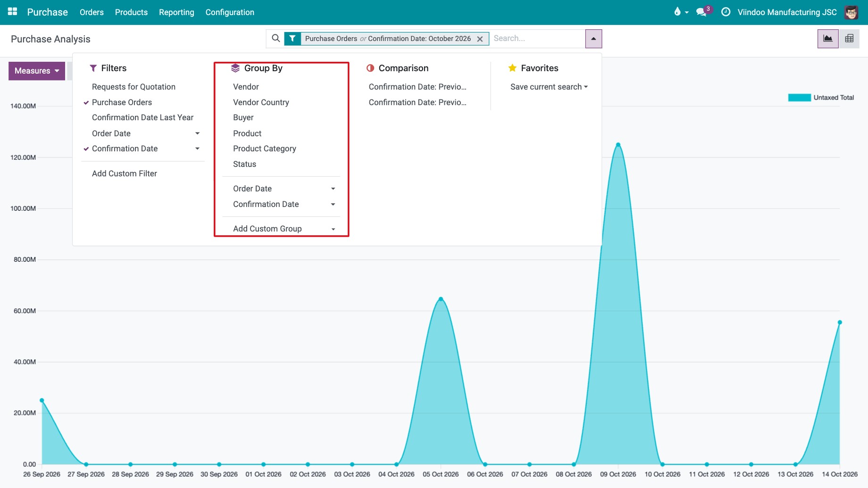This screenshot has height=488, width=868.
Task: Open the Products menu
Action: pyautogui.click(x=131, y=12)
